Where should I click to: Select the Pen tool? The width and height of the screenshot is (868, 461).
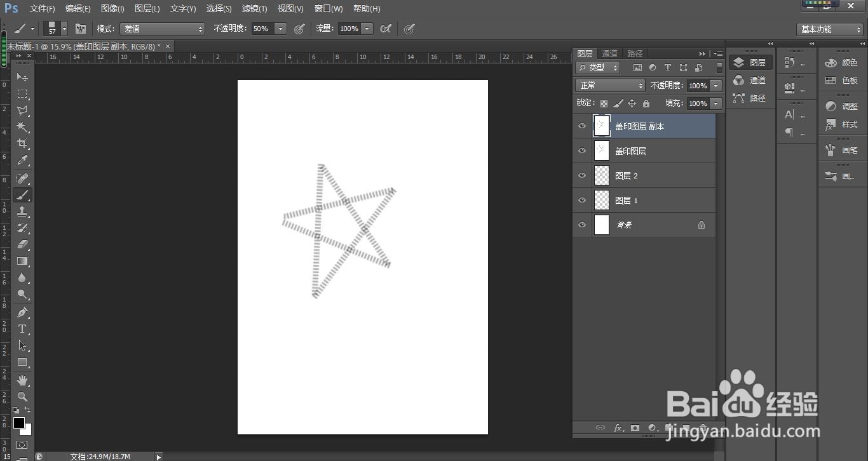22,312
